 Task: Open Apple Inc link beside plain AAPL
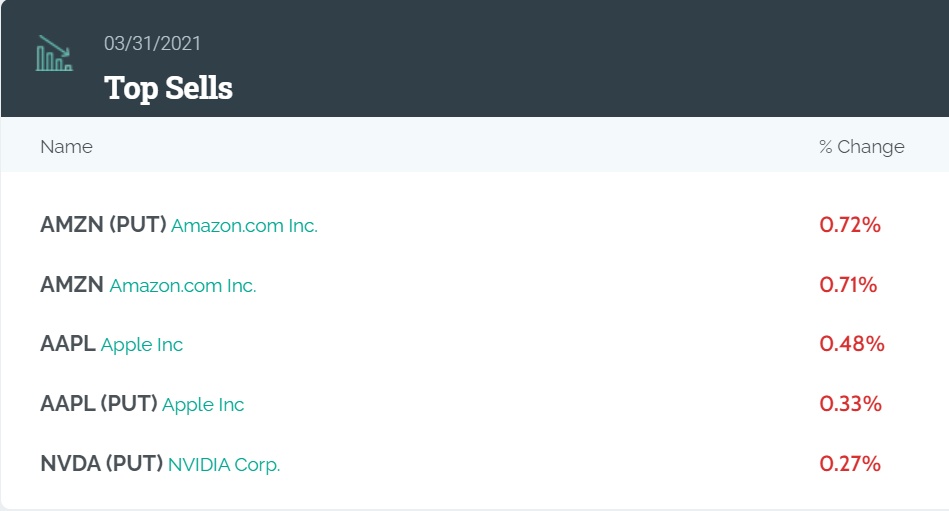tap(142, 346)
